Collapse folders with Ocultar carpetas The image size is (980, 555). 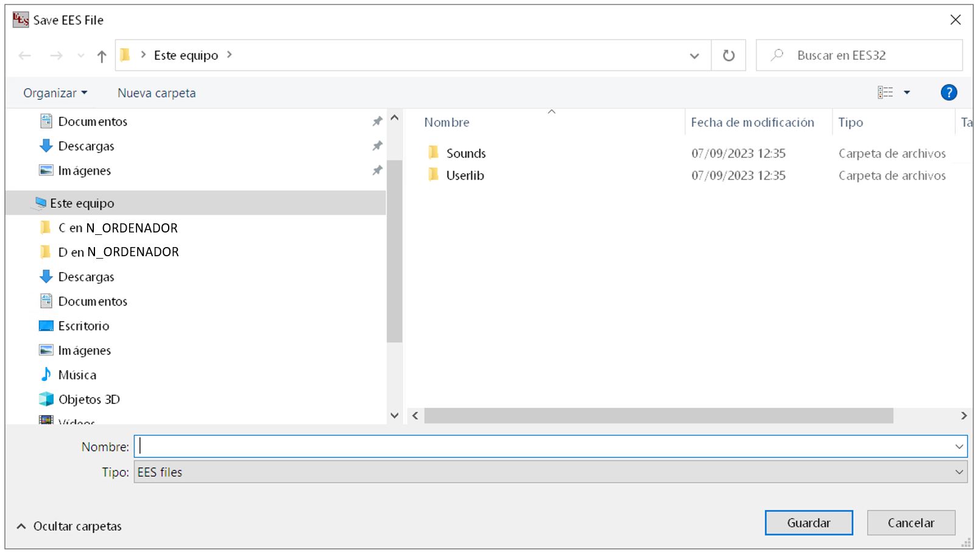point(69,526)
